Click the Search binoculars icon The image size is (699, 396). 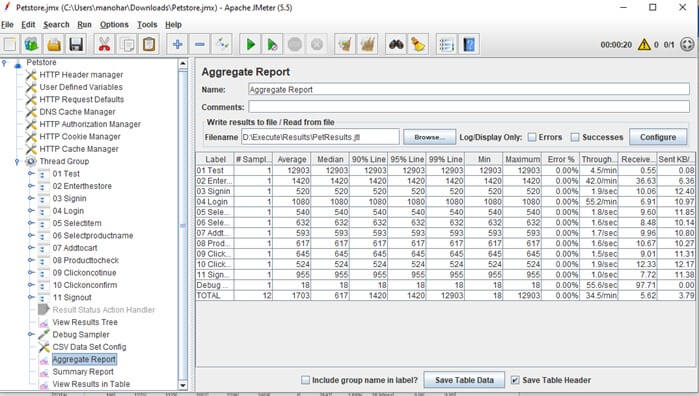point(396,45)
